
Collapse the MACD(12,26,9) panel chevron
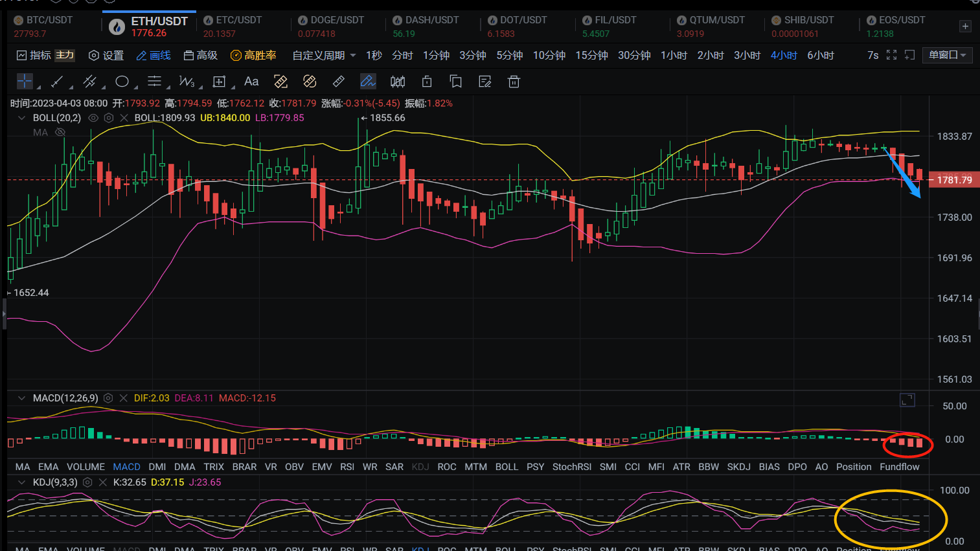[21, 398]
